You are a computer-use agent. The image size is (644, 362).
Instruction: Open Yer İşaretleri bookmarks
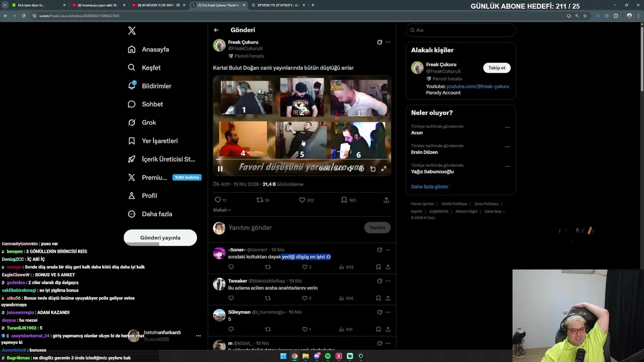(153, 141)
